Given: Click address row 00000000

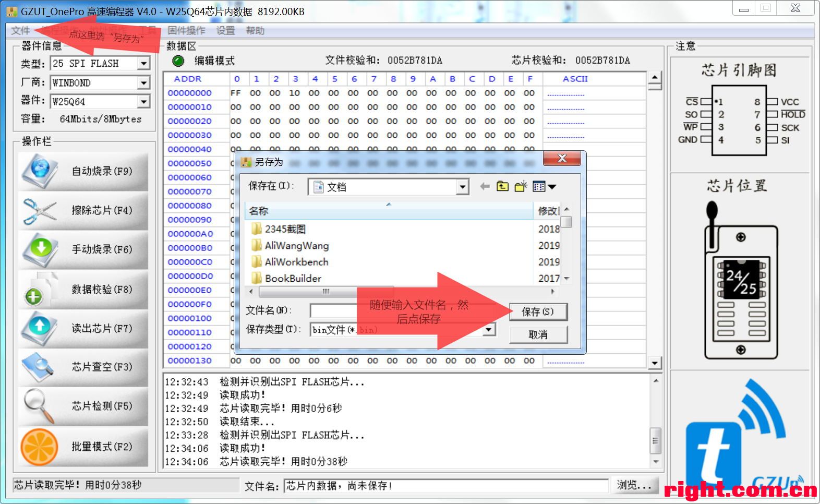Looking at the screenshot, I should tap(190, 93).
